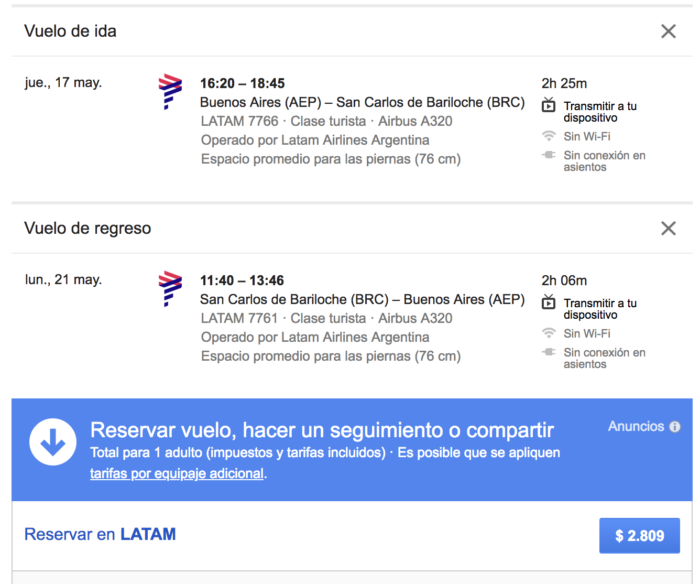Open the Anuncios info icon
700x584 pixels.
pos(675,427)
